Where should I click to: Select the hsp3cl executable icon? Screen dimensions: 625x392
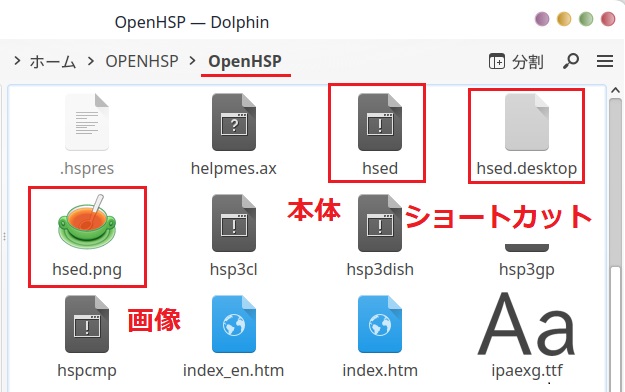234,223
